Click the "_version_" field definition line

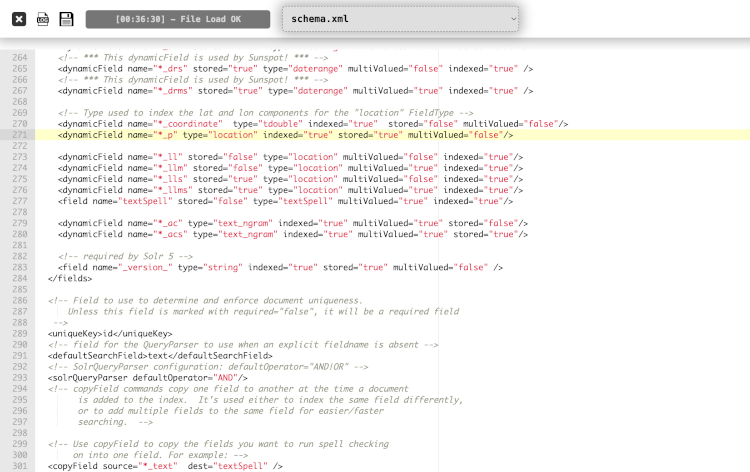pos(280,267)
